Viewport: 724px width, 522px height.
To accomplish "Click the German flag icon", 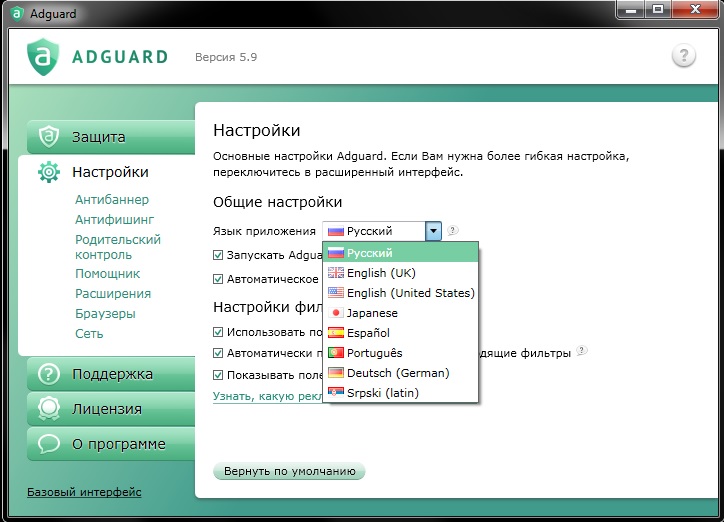I will (x=336, y=372).
